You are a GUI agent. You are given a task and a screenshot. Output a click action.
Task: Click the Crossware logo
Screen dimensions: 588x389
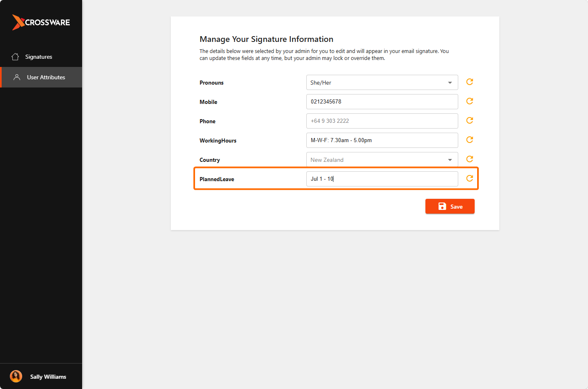(41, 22)
